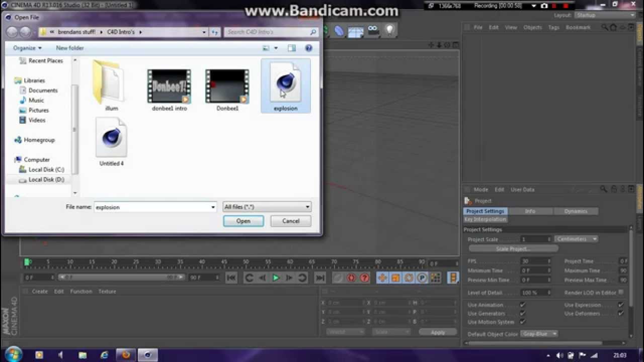The image size is (644, 362).
Task: Switch to the Key Interpolation tab
Action: 485,220
